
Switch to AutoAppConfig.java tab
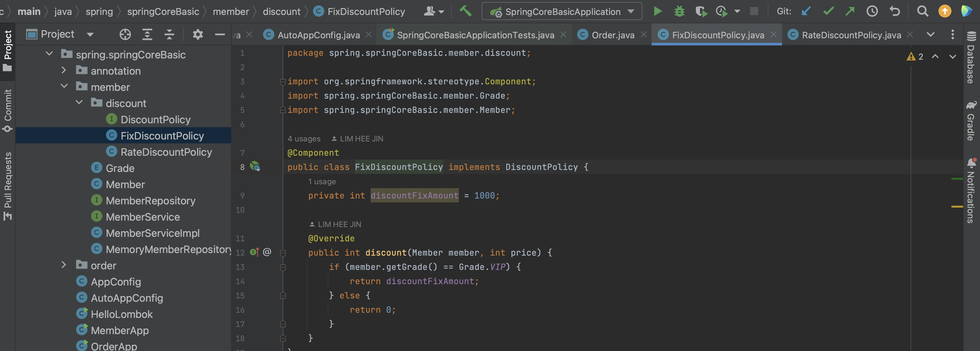pyautogui.click(x=318, y=35)
